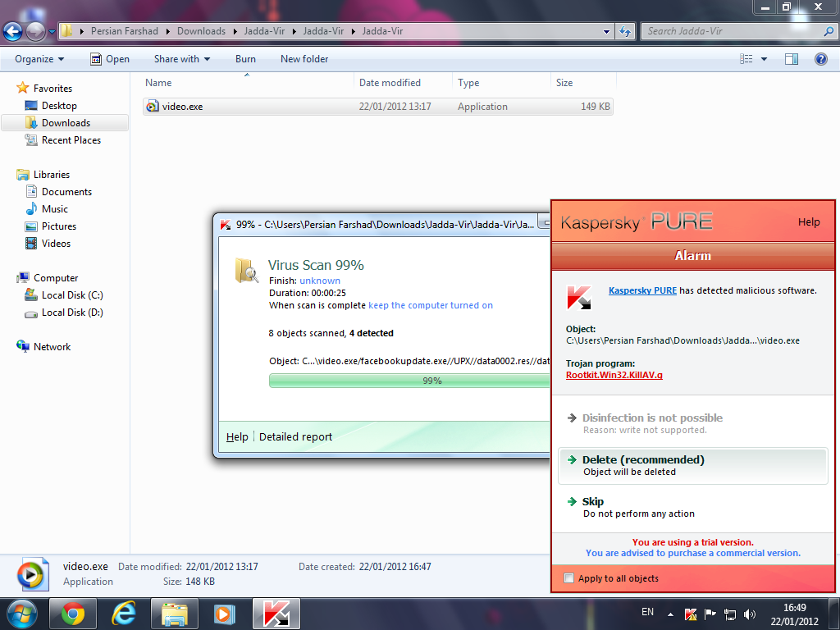Click the Virus Scan folder magnifier icon

coord(246,270)
